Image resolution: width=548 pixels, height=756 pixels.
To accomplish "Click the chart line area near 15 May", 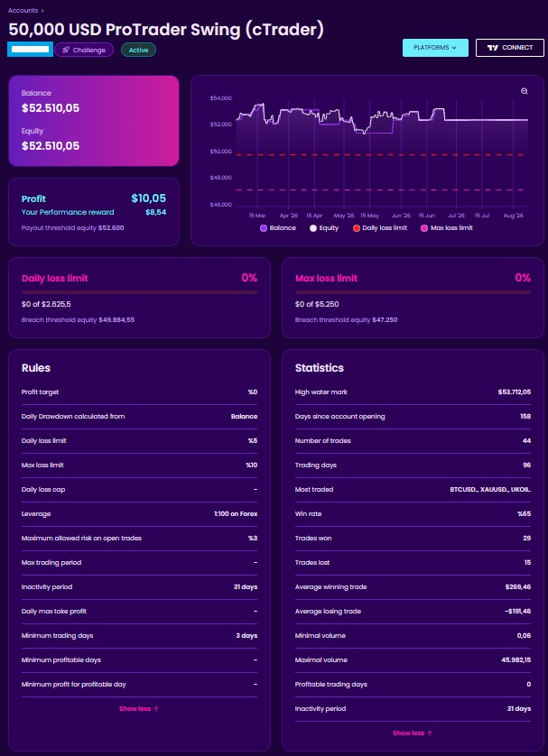I will click(x=369, y=126).
